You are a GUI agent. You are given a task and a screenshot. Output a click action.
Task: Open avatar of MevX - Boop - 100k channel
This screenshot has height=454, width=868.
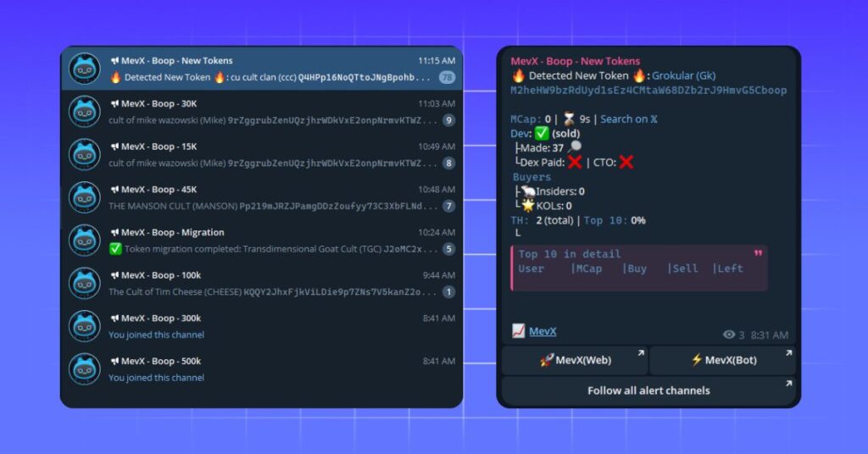[x=84, y=283]
